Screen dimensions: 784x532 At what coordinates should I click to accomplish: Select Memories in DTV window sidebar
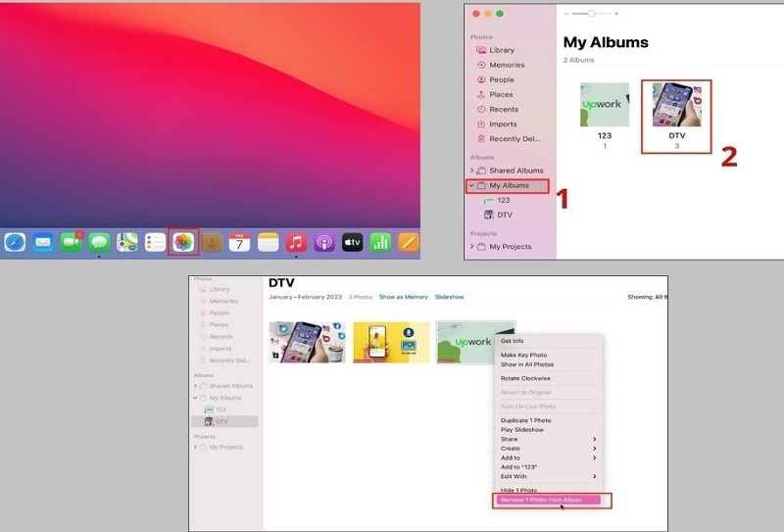[x=225, y=301]
